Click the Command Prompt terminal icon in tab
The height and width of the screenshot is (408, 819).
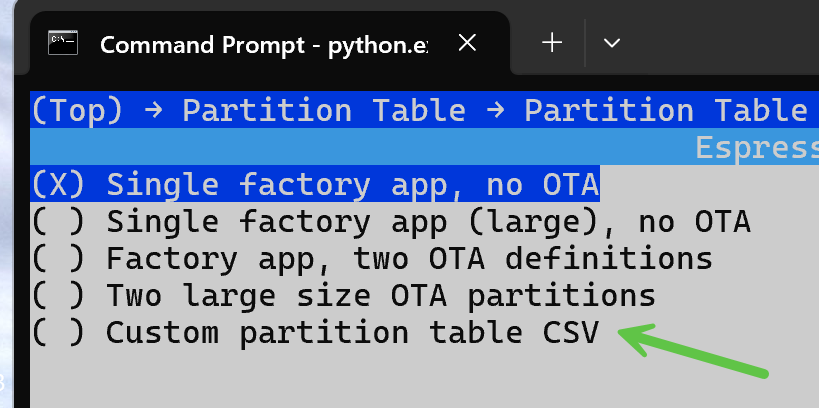pos(65,43)
